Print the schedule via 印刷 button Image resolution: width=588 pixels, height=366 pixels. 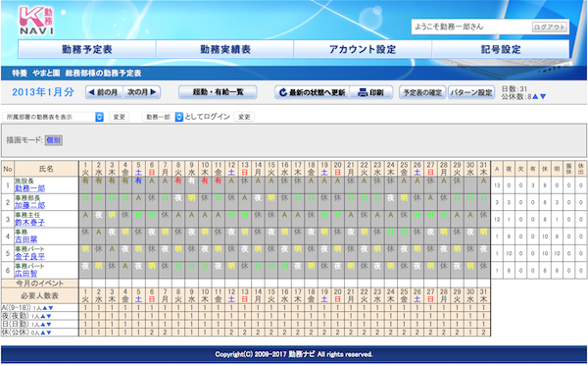point(371,92)
